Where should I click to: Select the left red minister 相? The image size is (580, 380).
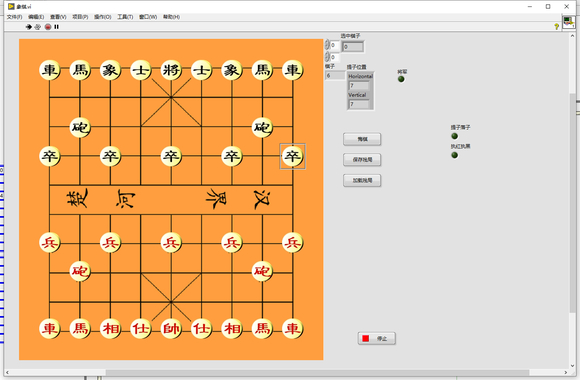(110, 329)
